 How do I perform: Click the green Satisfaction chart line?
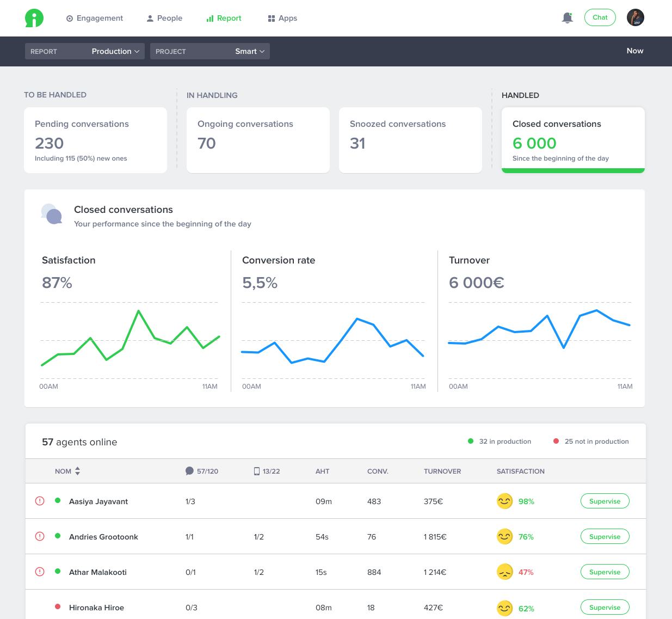tap(139, 311)
